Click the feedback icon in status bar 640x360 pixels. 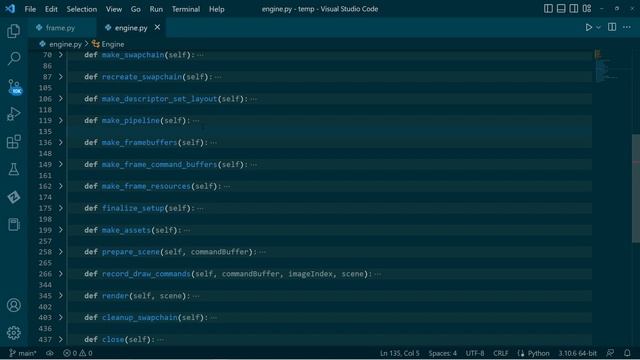coord(611,353)
